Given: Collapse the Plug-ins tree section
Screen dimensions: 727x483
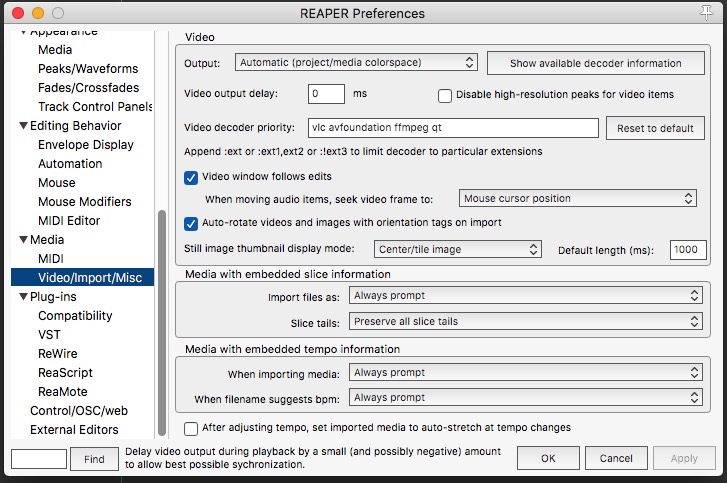Looking at the screenshot, I should tap(24, 297).
